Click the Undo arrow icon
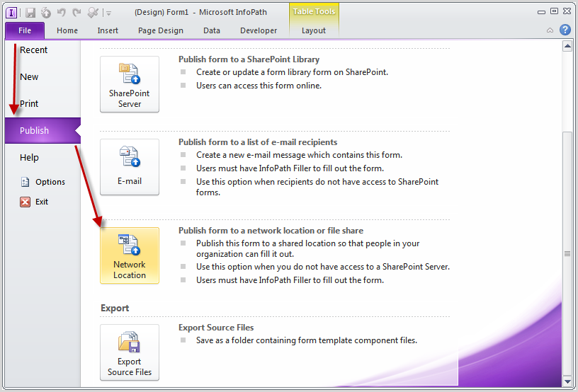The width and height of the screenshot is (578, 392). [x=61, y=13]
